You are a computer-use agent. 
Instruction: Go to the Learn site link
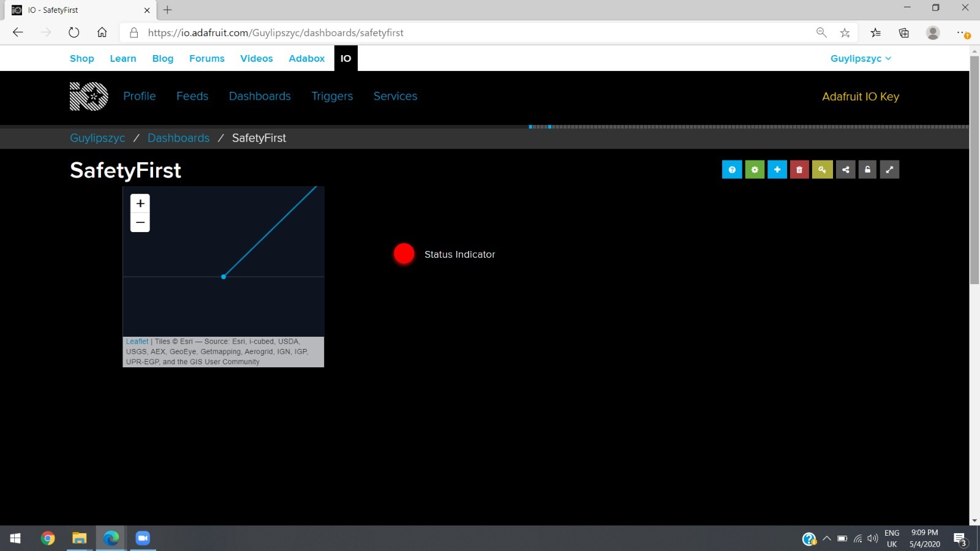click(x=123, y=58)
